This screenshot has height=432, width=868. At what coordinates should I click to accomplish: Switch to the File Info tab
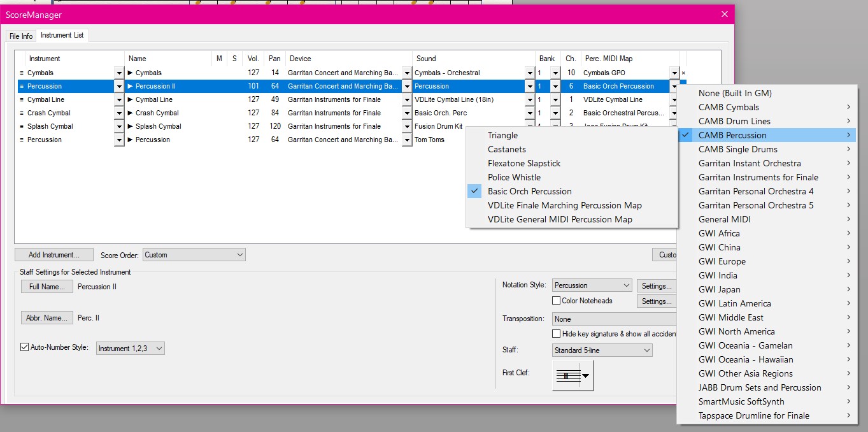coord(21,36)
